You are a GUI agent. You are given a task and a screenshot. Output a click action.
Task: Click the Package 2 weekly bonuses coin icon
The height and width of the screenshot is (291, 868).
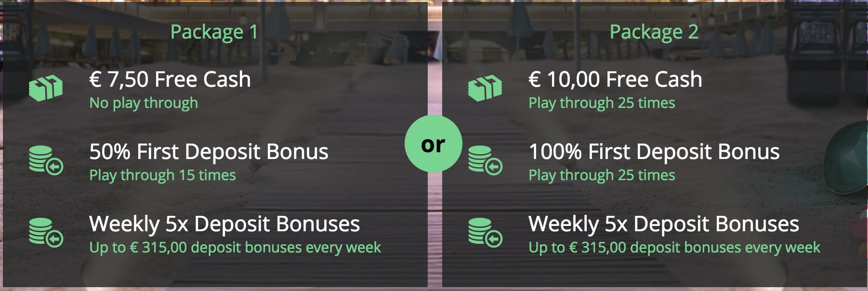pos(485,233)
